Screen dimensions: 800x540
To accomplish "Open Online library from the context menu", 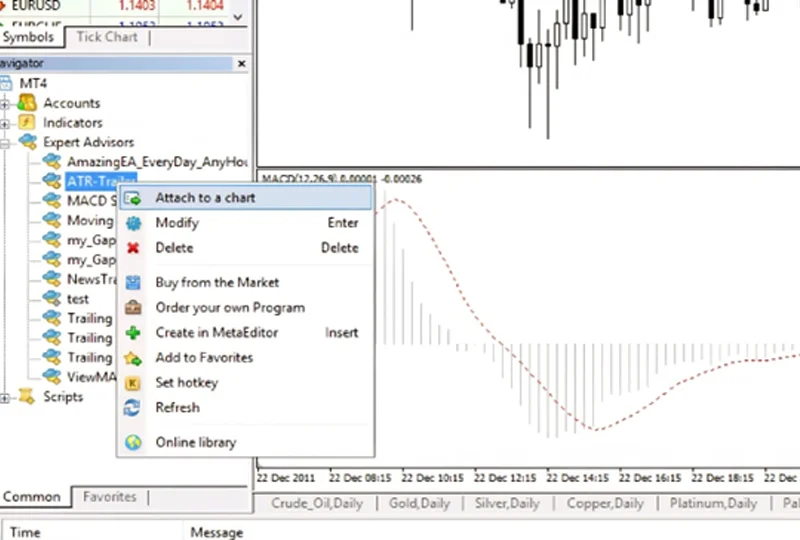I will pos(245,443).
